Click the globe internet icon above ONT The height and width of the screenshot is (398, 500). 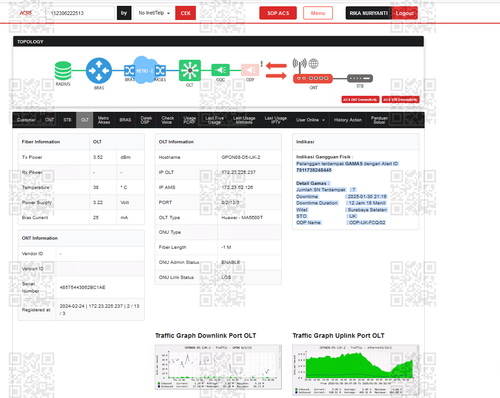pyautogui.click(x=313, y=63)
